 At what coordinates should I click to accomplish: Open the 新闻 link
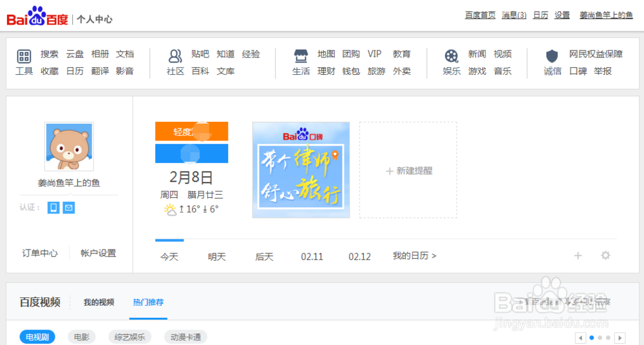[477, 54]
